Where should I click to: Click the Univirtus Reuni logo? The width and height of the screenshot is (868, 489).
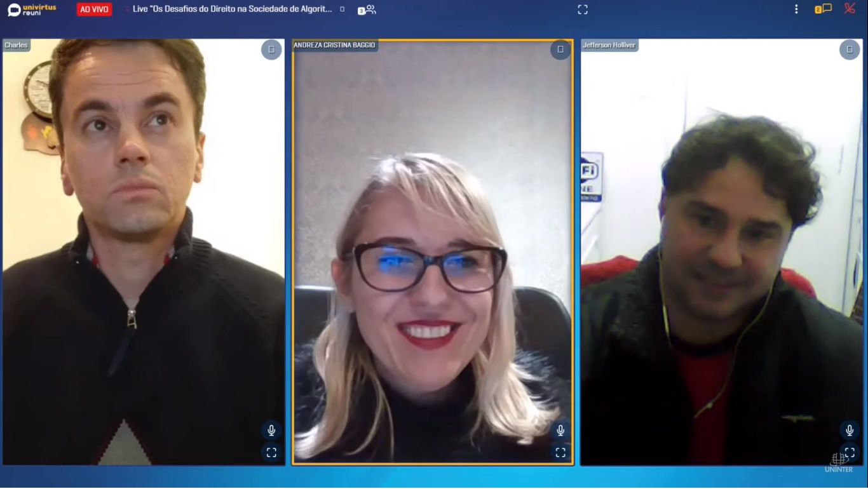click(32, 10)
